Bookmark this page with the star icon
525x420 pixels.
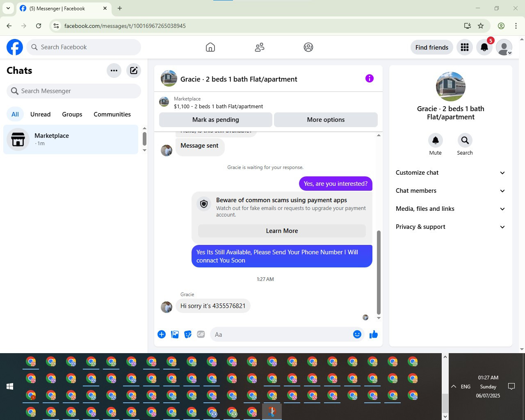click(481, 26)
